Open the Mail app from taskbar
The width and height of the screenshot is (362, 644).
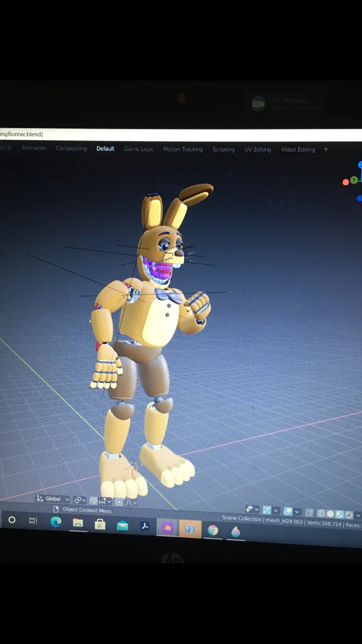click(123, 525)
